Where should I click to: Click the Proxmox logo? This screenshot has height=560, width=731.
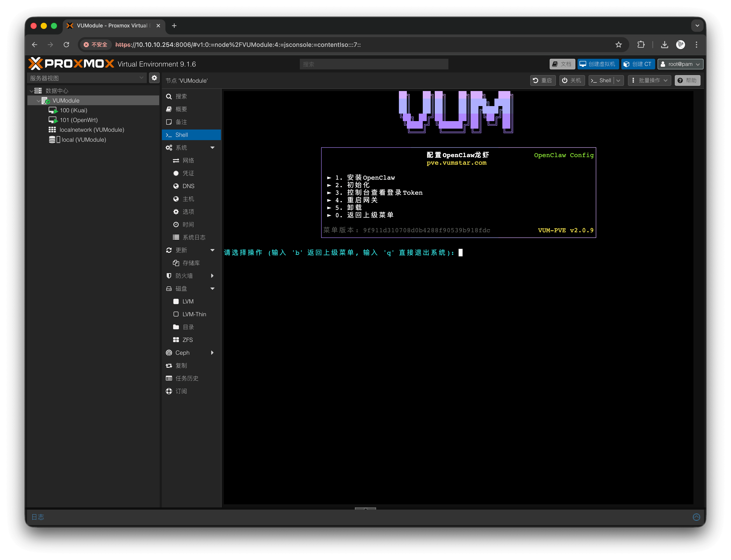coord(71,63)
